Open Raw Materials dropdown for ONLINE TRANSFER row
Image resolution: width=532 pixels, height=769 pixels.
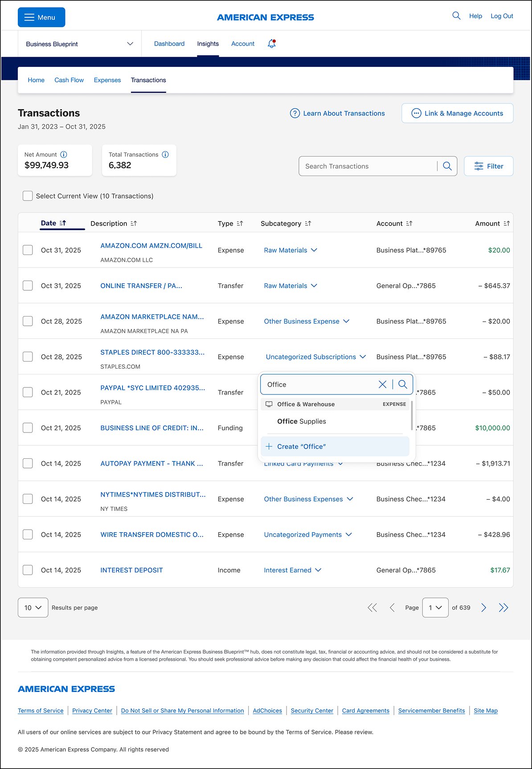[291, 286]
